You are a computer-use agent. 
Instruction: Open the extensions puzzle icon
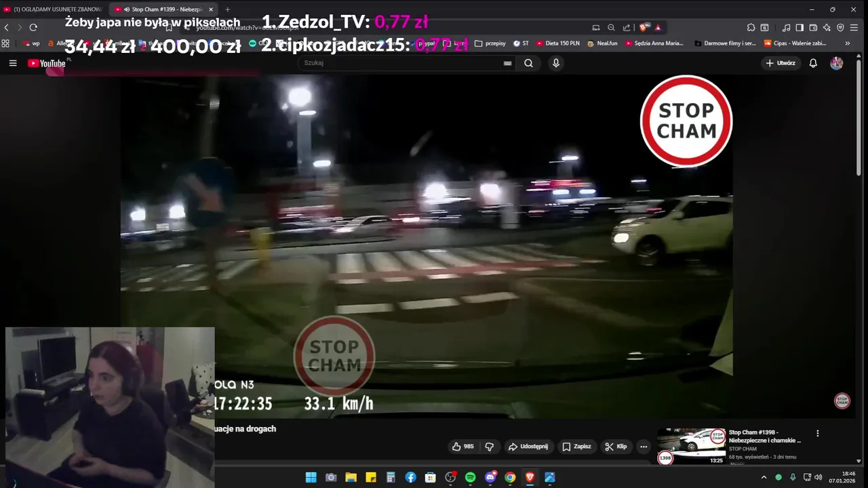[751, 27]
